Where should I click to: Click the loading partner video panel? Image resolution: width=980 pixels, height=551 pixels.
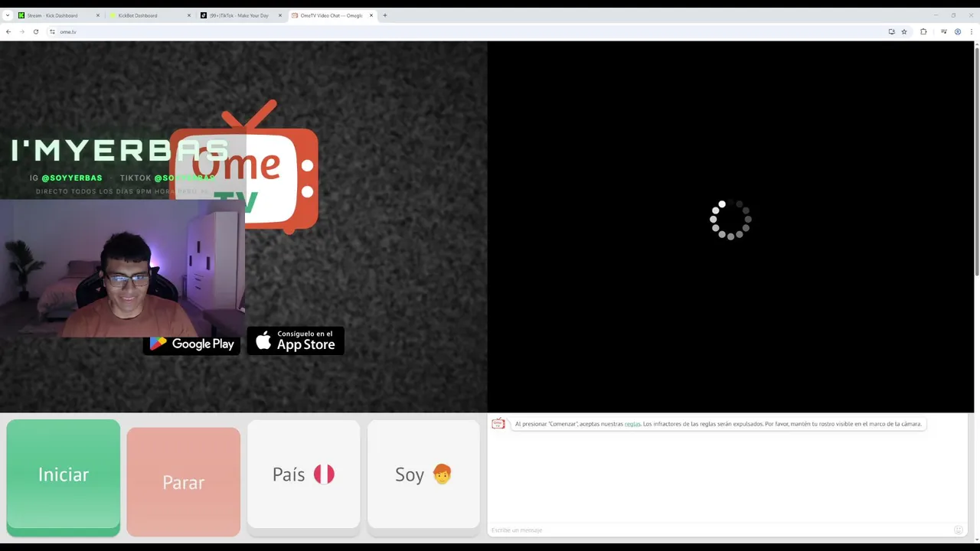coord(730,227)
